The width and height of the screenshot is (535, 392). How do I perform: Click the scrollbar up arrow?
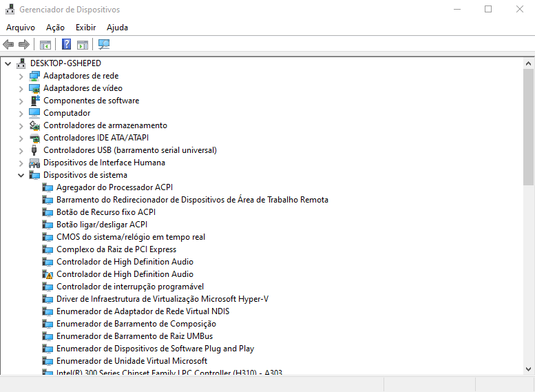tap(528, 63)
